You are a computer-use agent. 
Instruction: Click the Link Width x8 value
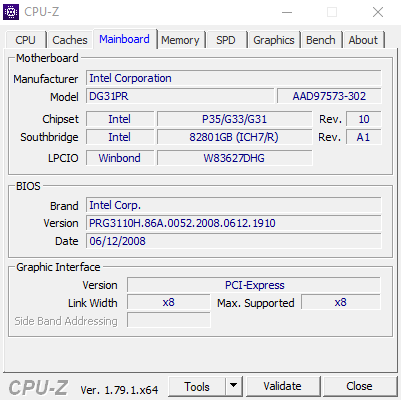[169, 302]
